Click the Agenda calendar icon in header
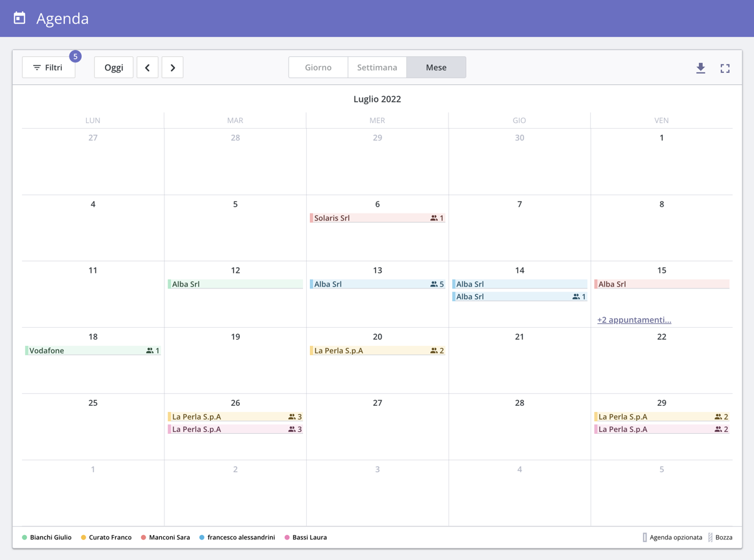 (x=20, y=18)
